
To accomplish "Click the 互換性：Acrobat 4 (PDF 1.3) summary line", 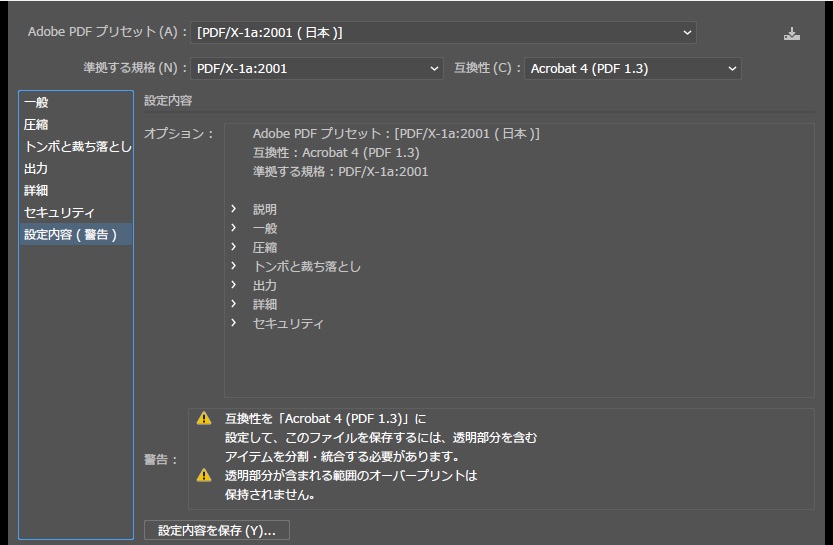I will coord(336,153).
